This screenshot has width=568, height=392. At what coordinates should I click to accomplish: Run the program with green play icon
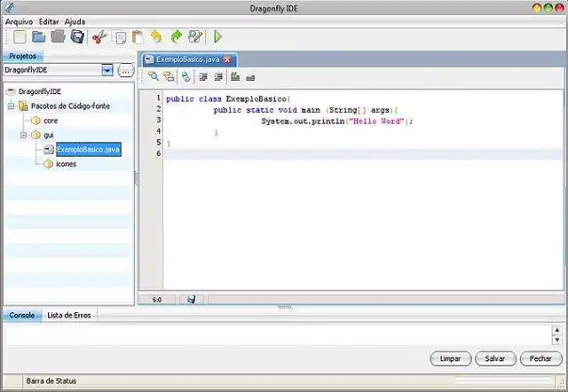point(217,37)
